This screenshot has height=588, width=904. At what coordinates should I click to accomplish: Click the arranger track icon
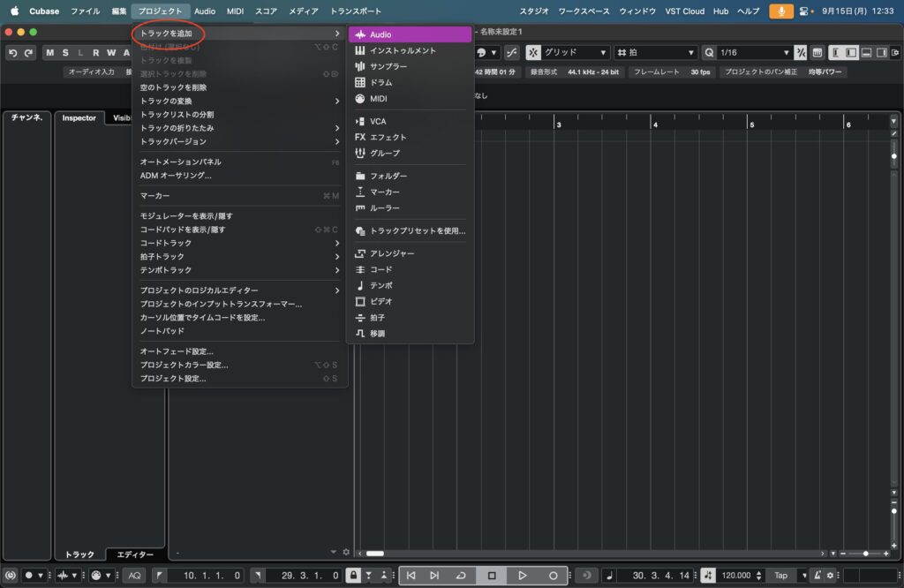pyautogui.click(x=360, y=253)
